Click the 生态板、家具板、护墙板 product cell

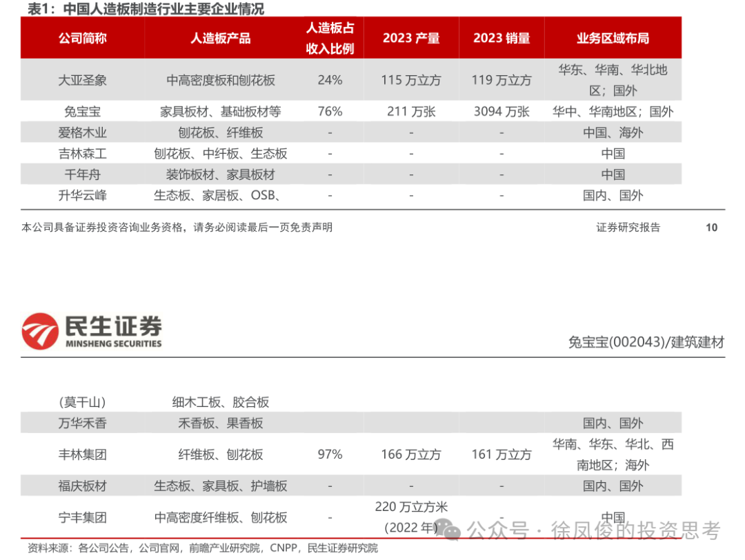pyautogui.click(x=221, y=486)
